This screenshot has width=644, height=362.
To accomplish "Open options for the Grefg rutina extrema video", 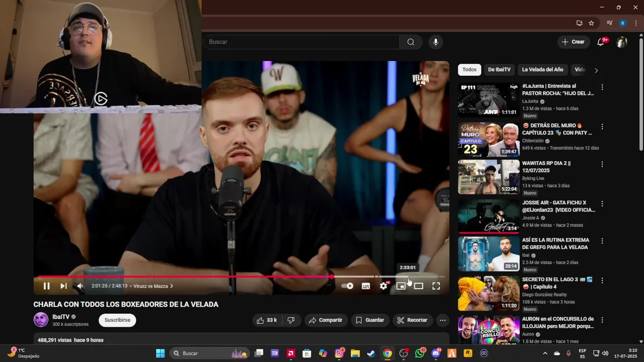I will coord(602,241).
